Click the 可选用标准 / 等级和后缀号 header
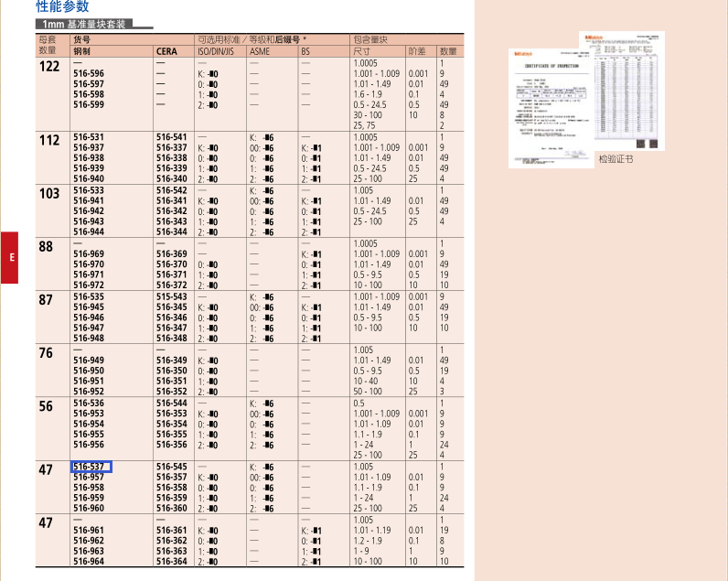728x581 pixels. click(x=252, y=40)
